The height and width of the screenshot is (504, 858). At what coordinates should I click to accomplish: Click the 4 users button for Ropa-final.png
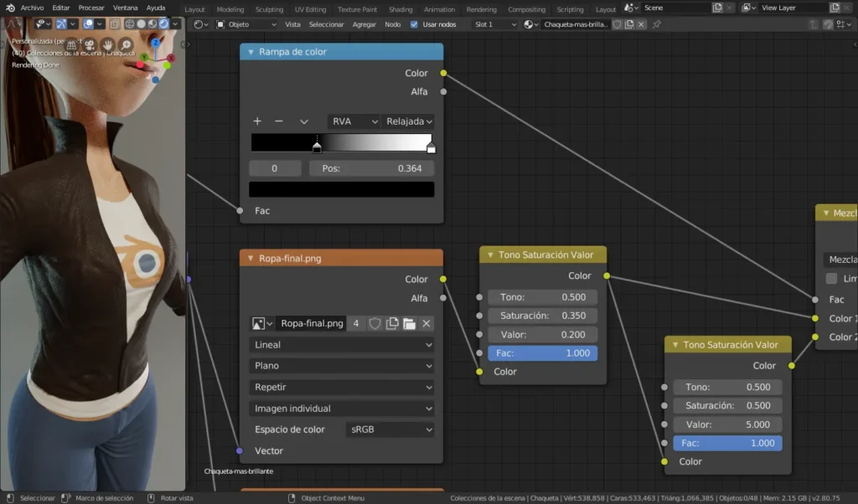[x=355, y=324]
